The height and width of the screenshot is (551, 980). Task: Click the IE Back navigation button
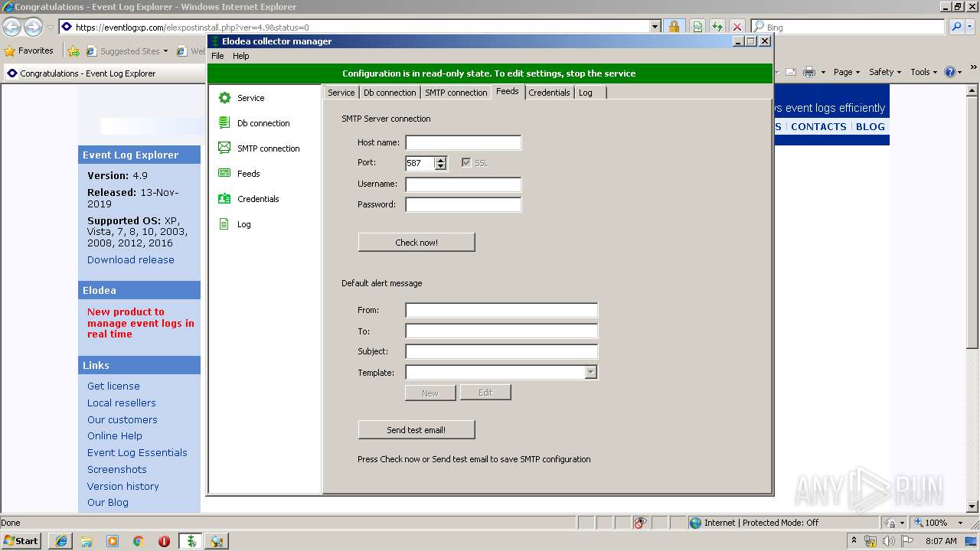point(11,28)
